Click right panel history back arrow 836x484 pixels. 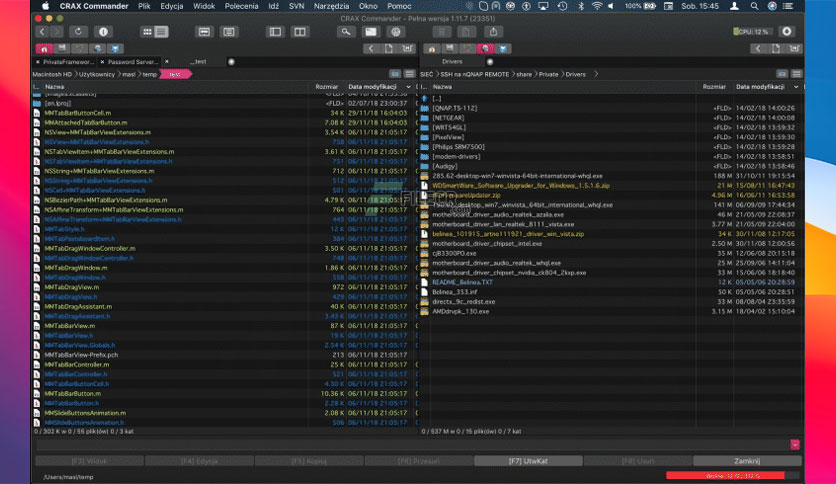(x=758, y=49)
